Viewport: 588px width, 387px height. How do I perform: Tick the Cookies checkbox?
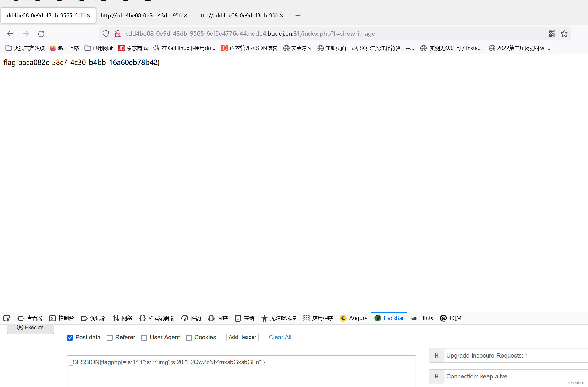(189, 338)
